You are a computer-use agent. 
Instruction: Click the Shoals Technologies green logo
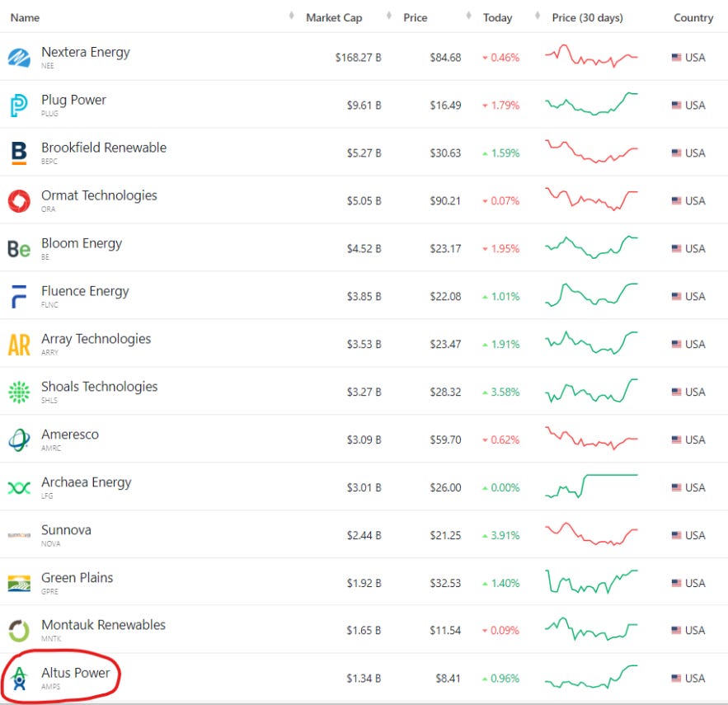pos(19,392)
